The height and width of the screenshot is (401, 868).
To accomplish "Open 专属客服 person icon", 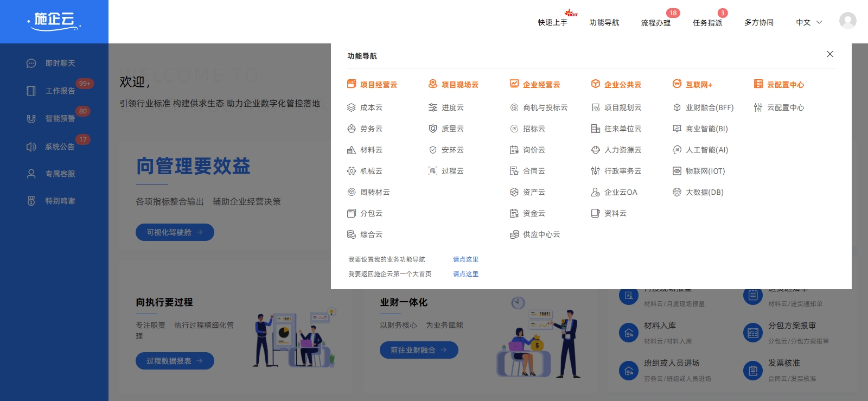I will (x=31, y=174).
